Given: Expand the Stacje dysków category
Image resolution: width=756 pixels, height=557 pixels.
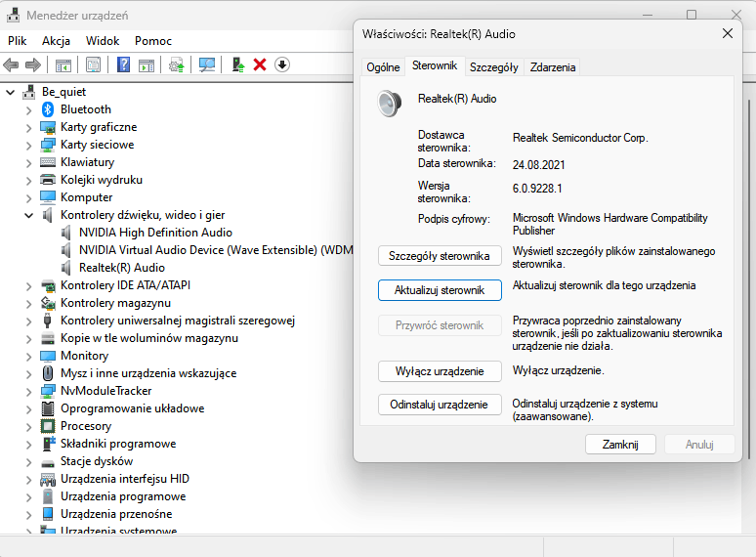Looking at the screenshot, I should click(29, 462).
